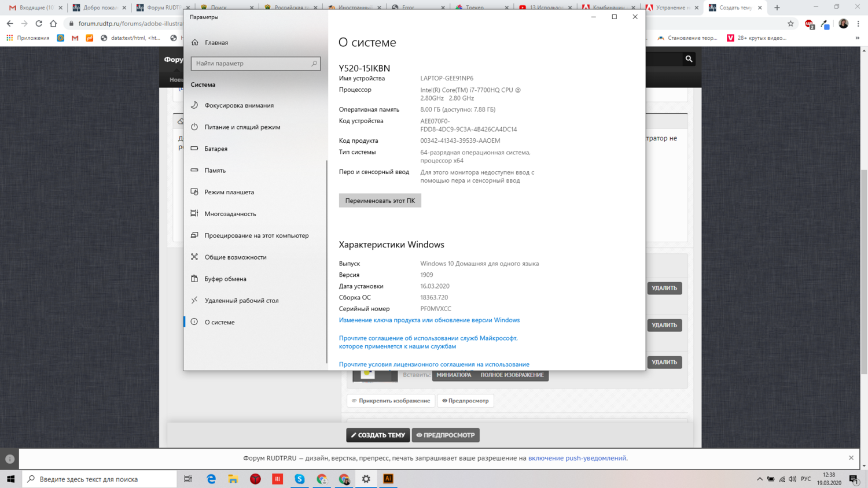The height and width of the screenshot is (488, 868).
Task: Insert attachment as ПОЛНОЕ ИЗОБРАЖЕНИЕ
Action: click(512, 375)
